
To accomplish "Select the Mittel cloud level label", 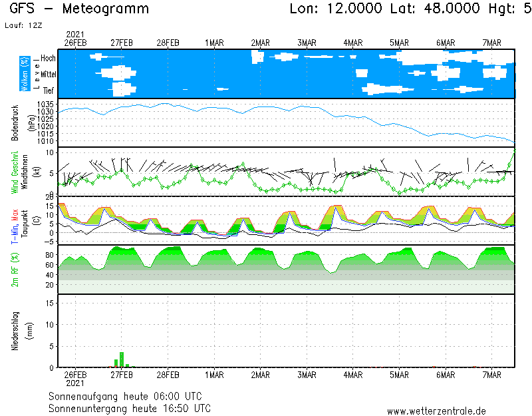I will point(48,74).
